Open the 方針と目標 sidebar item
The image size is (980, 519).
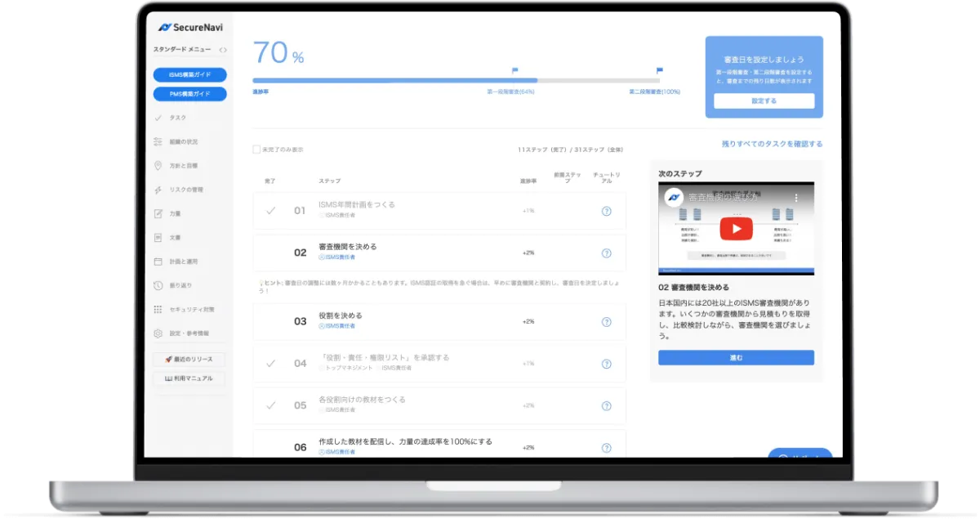[181, 165]
